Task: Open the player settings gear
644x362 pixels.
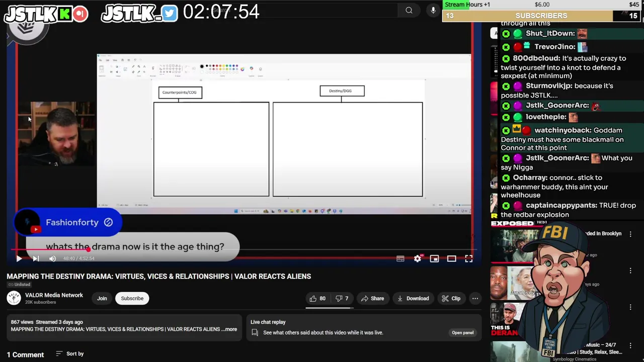Action: [418, 258]
